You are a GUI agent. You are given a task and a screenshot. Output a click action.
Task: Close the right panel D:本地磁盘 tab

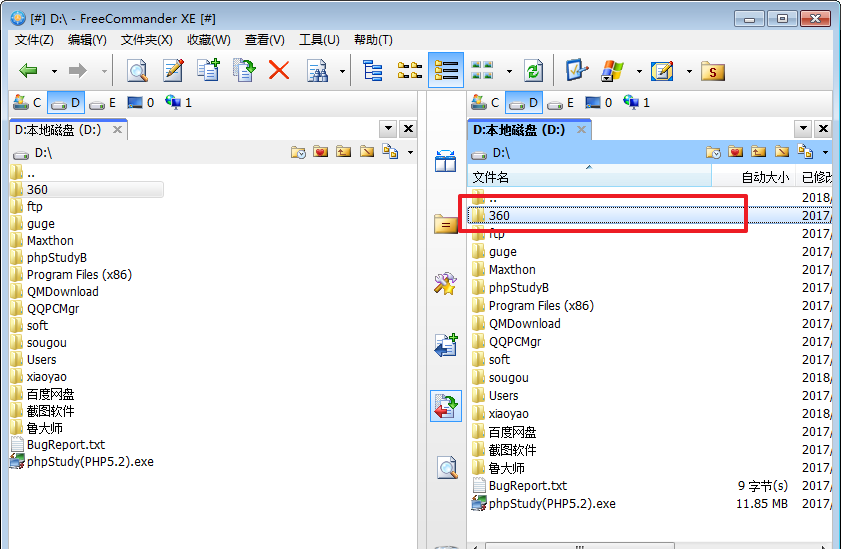click(x=581, y=130)
